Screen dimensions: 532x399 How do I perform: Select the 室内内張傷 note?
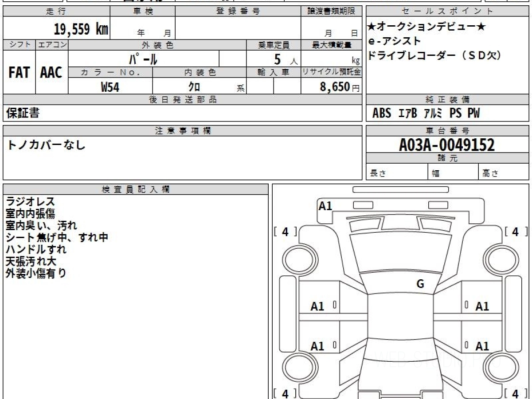[30, 214]
